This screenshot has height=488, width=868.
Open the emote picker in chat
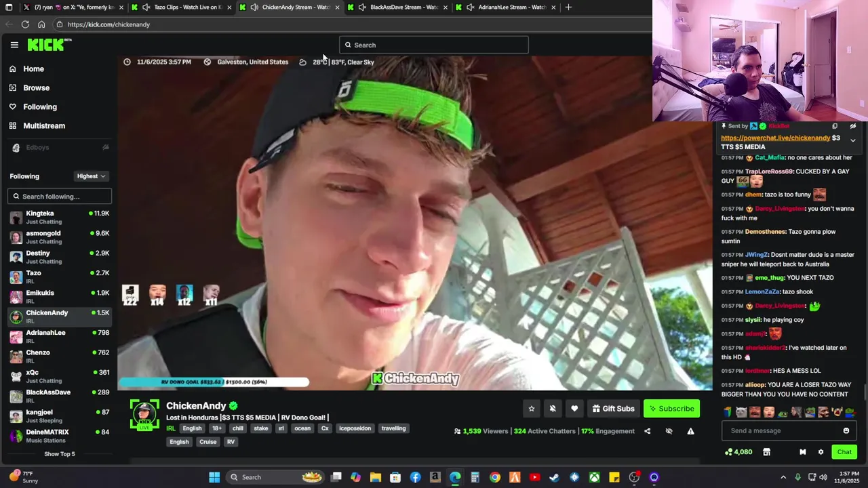846,430
